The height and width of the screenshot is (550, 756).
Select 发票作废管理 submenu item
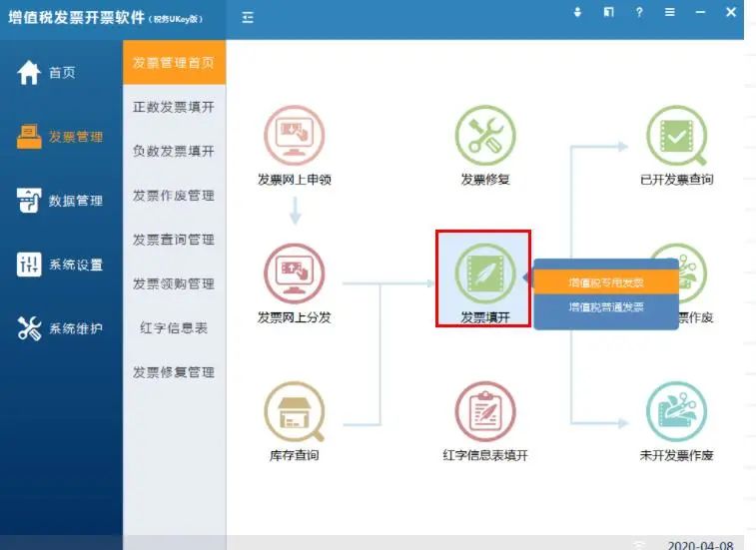tap(174, 196)
